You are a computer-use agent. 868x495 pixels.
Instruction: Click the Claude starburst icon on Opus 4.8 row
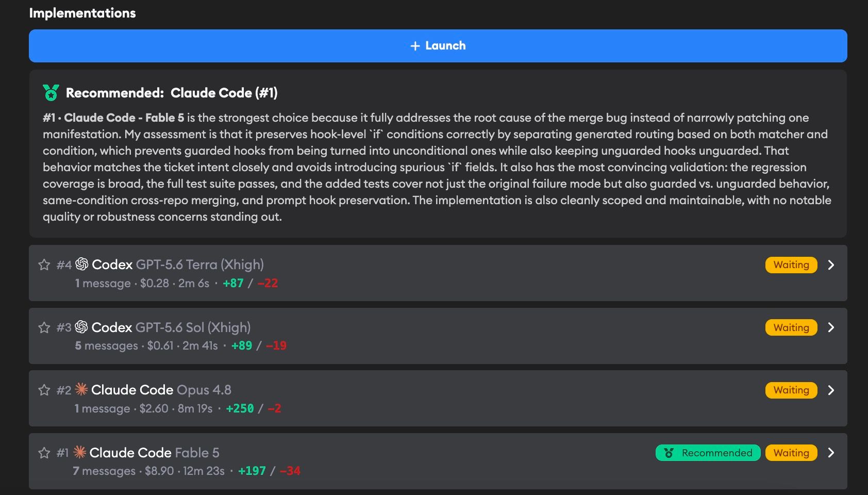tap(81, 389)
